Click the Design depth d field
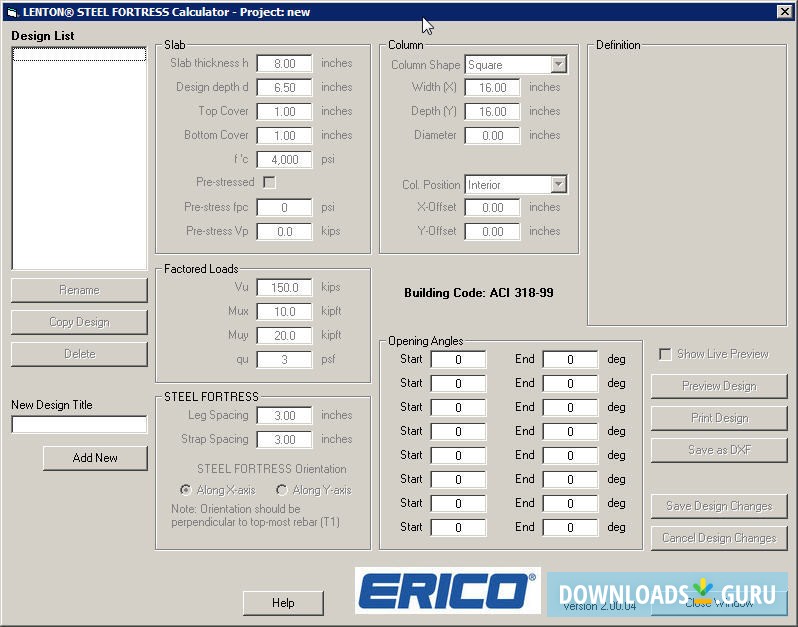This screenshot has height=627, width=798. click(284, 88)
